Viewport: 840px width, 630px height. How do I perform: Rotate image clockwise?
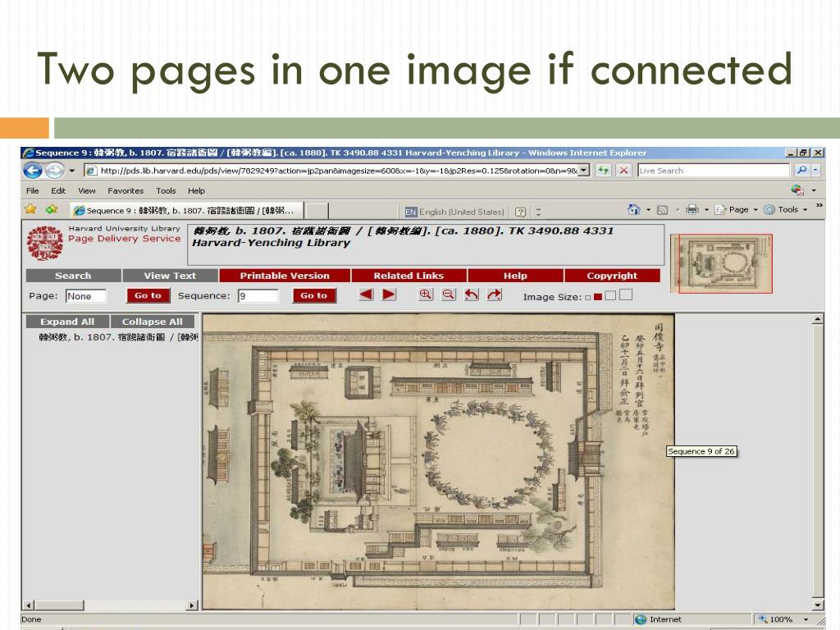[x=494, y=294]
